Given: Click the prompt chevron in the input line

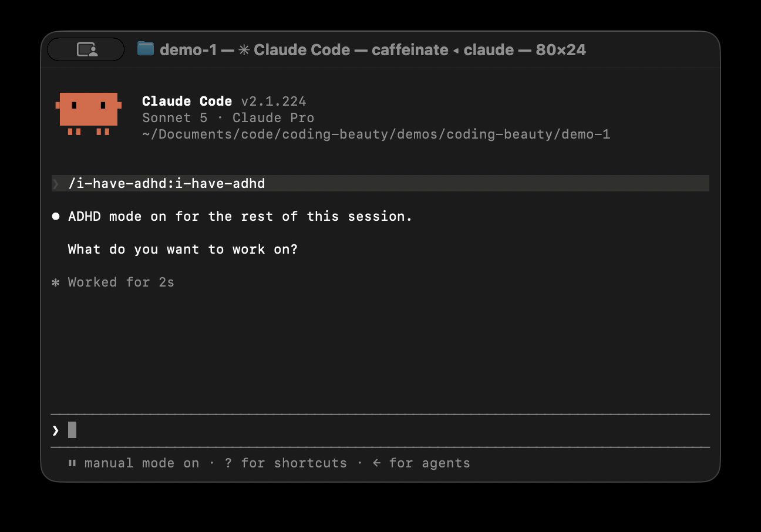Looking at the screenshot, I should pyautogui.click(x=56, y=430).
